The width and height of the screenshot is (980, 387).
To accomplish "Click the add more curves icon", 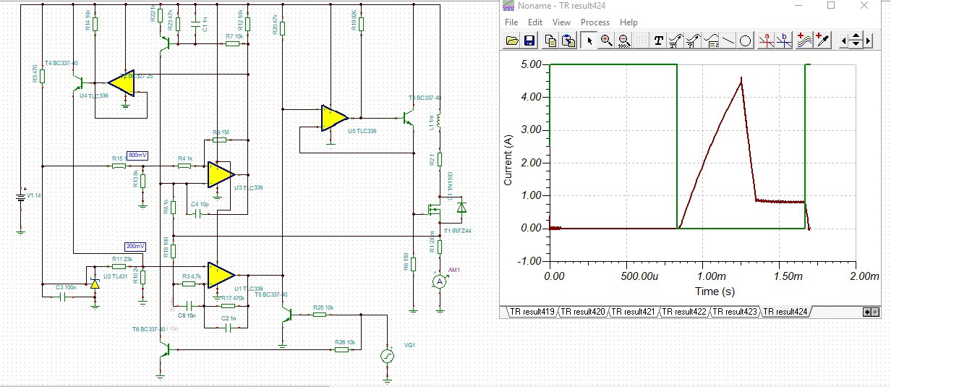I will click(x=805, y=41).
